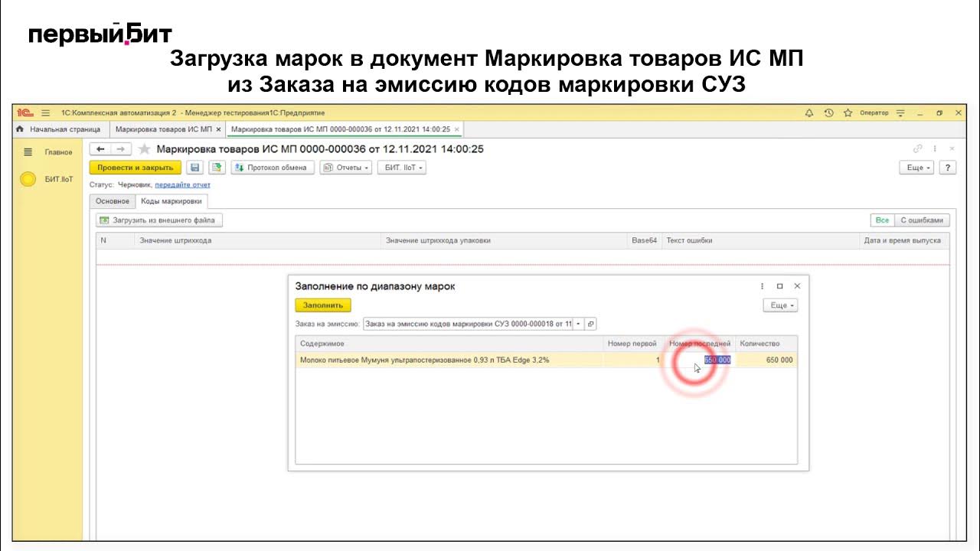Expand the Отчеты dropdown
Image resolution: width=980 pixels, height=551 pixels.
tap(346, 168)
